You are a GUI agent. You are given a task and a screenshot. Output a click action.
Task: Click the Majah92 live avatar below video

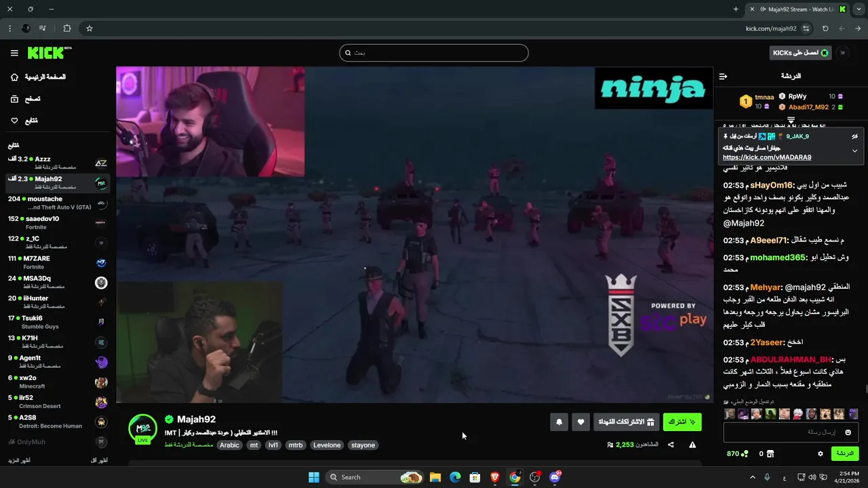click(143, 428)
